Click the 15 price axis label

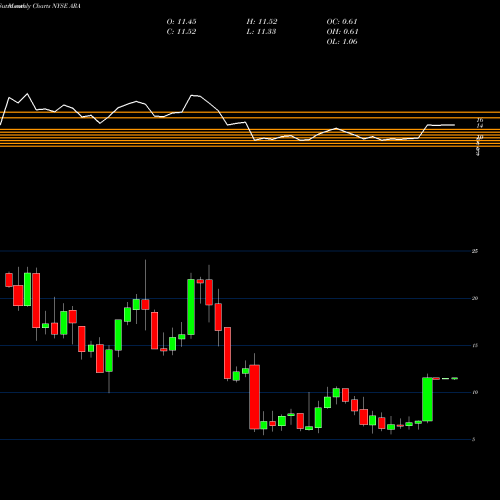(475, 345)
